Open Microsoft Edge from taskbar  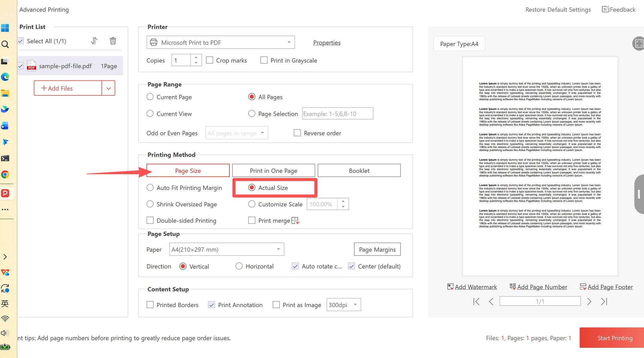coord(5,77)
